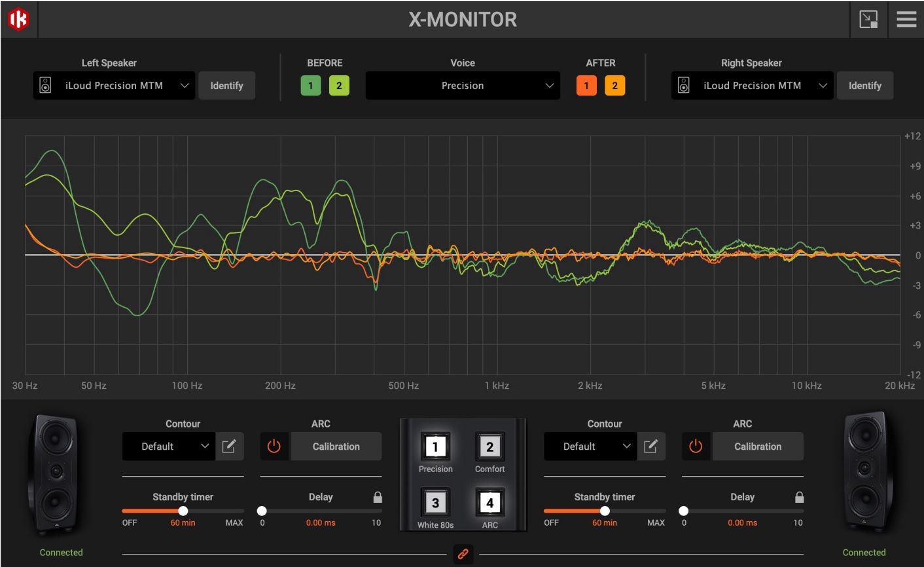Toggle AFTER curve 2 visibility
The width and height of the screenshot is (924, 567).
pos(614,85)
